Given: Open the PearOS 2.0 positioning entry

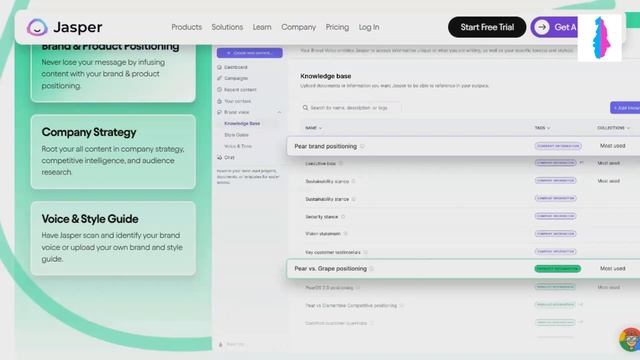Looking at the screenshot, I should (x=329, y=288).
